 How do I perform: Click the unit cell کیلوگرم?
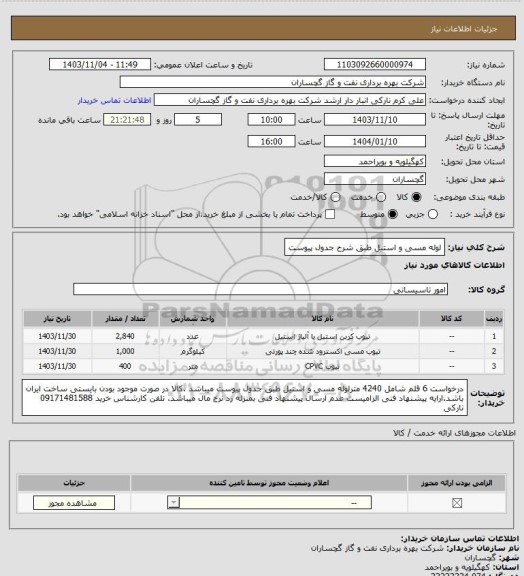click(x=193, y=351)
